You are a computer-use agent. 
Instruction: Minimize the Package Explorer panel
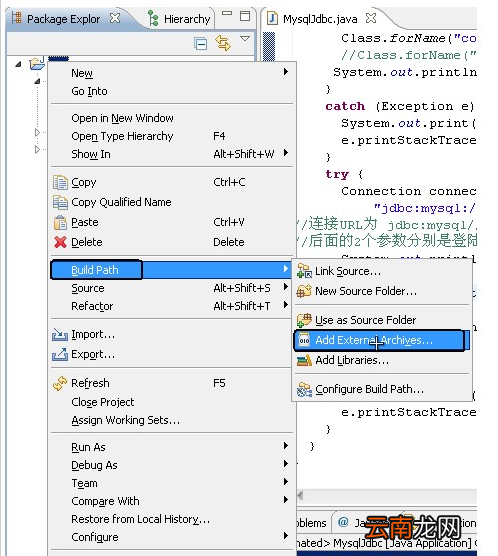click(x=227, y=13)
